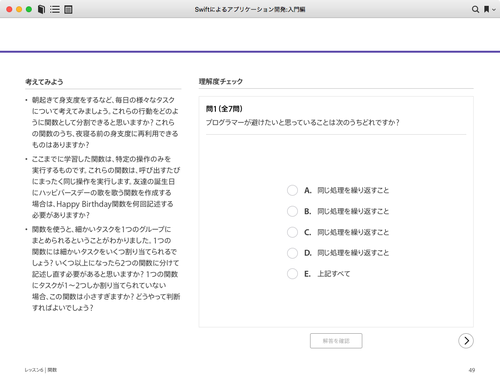This screenshot has width=500, height=383.
Task: Open the notes panel icon
Action: pos(68,9)
